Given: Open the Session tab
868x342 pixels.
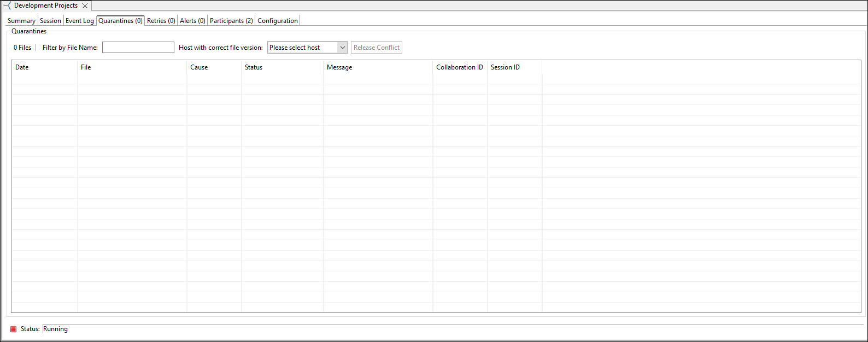Looking at the screenshot, I should (50, 21).
